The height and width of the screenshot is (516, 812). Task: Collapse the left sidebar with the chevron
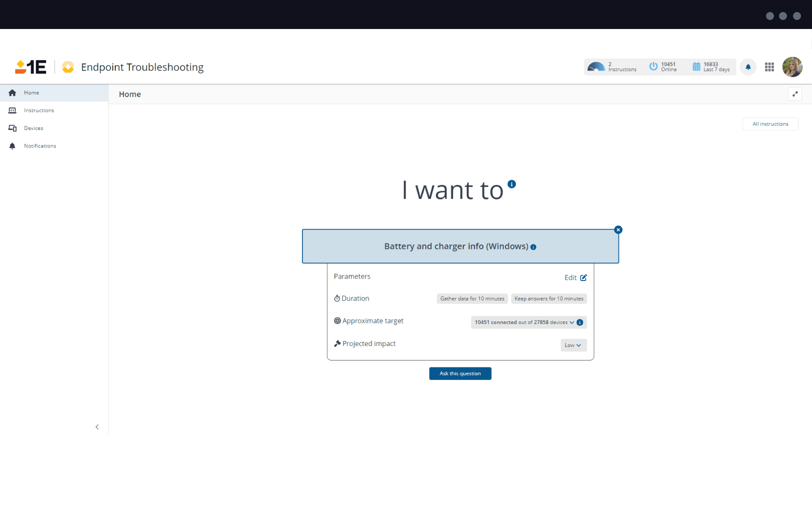tap(97, 426)
